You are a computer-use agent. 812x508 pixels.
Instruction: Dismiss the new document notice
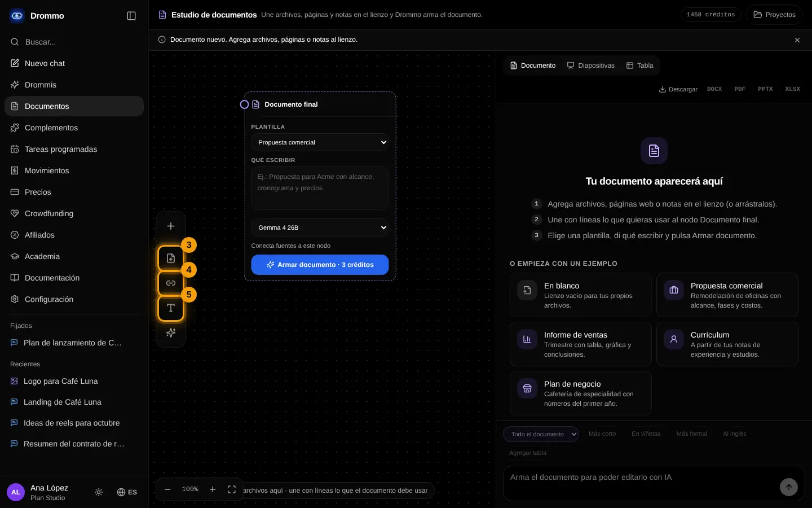797,40
